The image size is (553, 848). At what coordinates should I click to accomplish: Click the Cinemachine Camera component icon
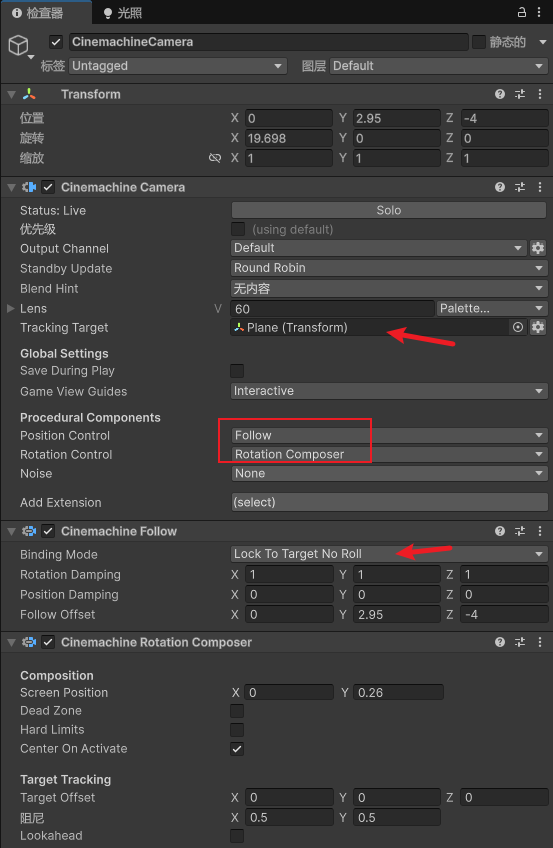(x=29, y=187)
